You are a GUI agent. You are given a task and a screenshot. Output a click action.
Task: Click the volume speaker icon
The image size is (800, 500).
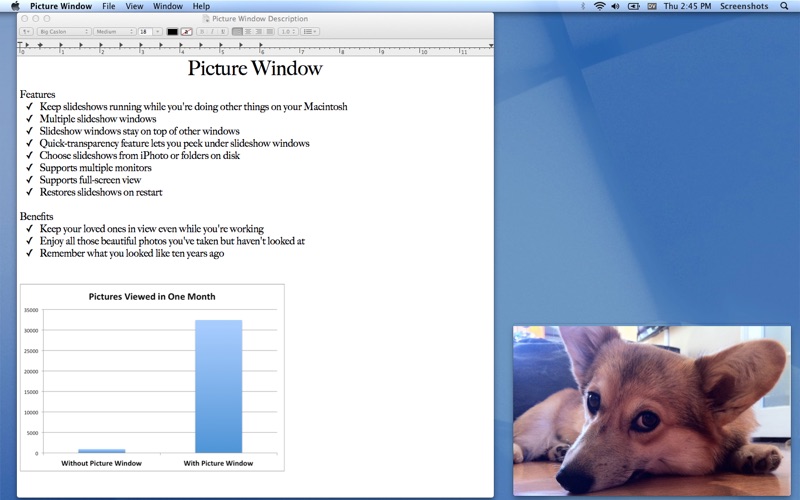(615, 6)
